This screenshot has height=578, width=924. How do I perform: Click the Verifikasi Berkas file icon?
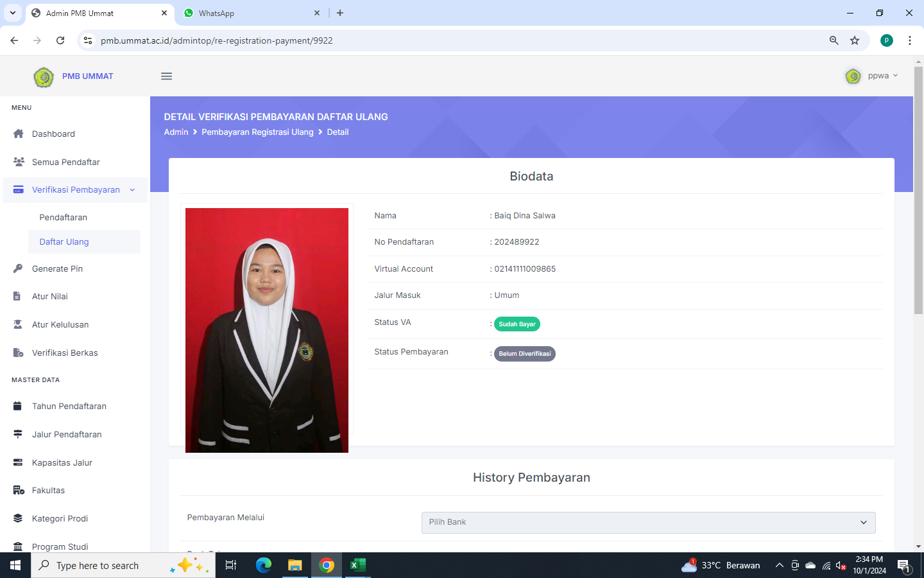(18, 353)
